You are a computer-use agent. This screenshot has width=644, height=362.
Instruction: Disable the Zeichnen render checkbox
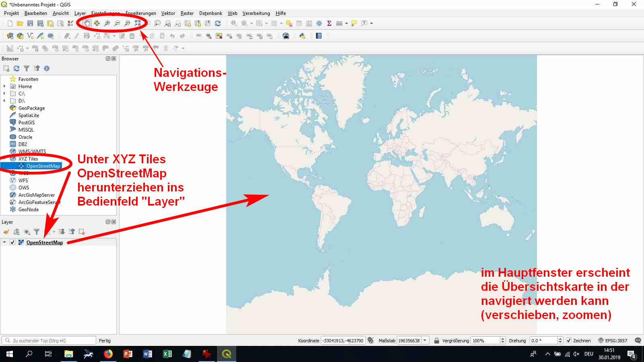569,341
